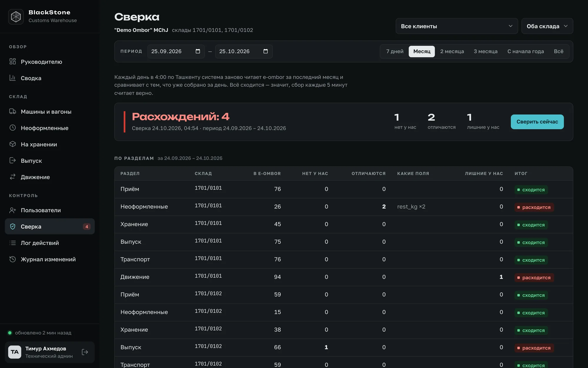
Task: Open the Оба склада warehouse dropdown
Action: coord(547,26)
